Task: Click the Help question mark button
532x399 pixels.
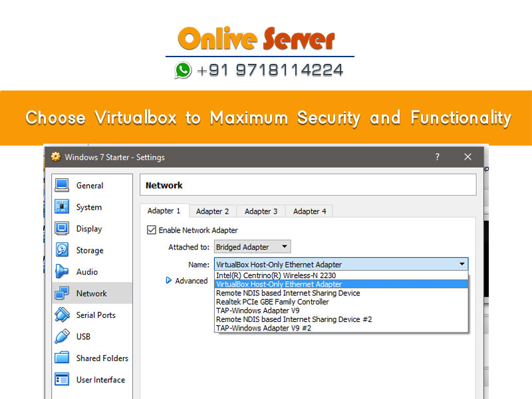Action: pos(438,157)
